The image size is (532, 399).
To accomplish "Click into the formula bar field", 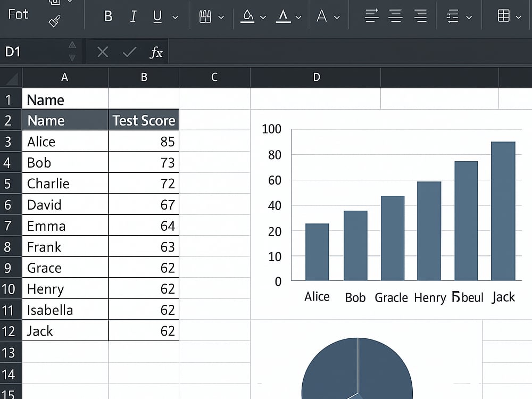I will pos(350,52).
